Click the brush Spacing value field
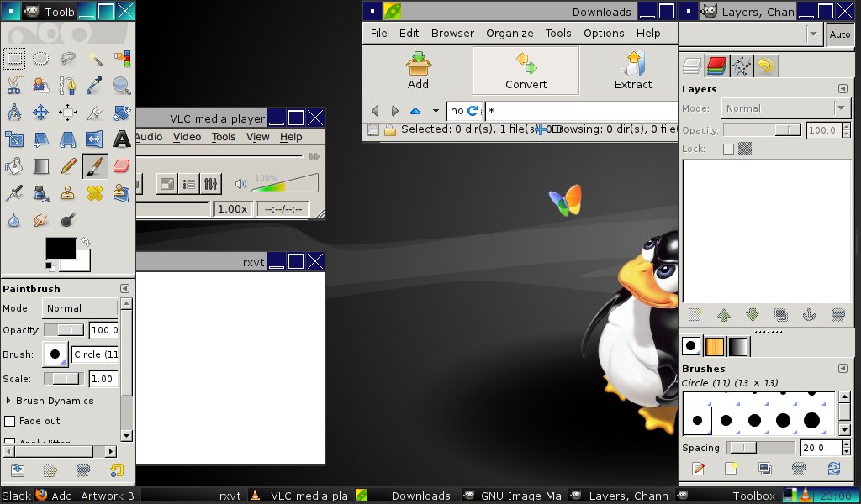Screen dimensions: 861x504 (821, 448)
